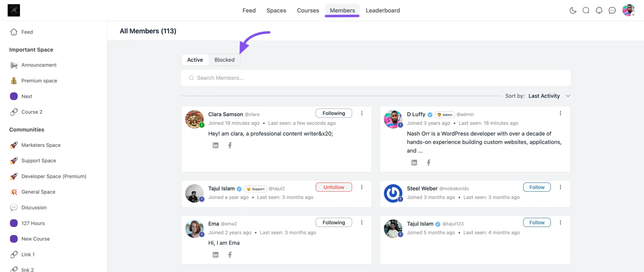Click Clara Samson's LinkedIn icon

tap(215, 145)
